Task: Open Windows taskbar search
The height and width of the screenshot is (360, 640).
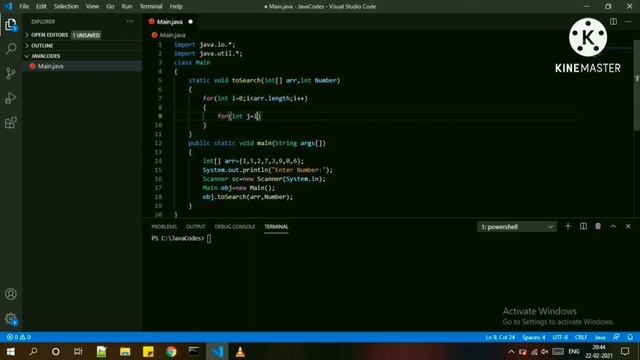Action: pos(33,351)
